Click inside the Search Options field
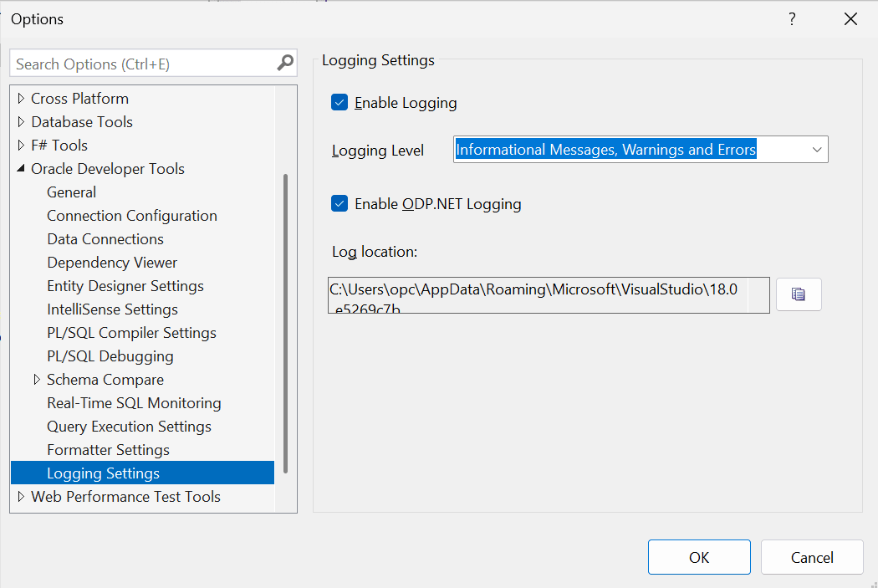The height and width of the screenshot is (588, 878). (x=142, y=63)
